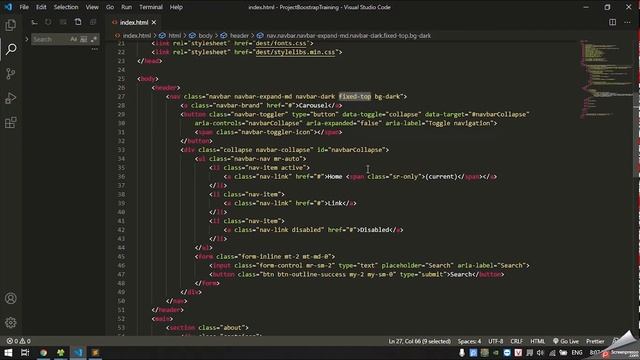This screenshot has height=360, width=640.
Task: Open the Go menu
Action: click(110, 7)
